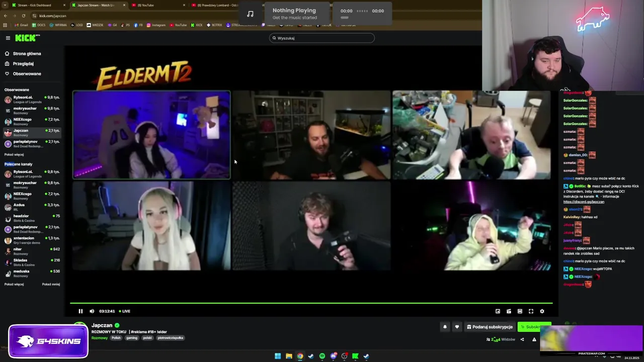Open recommended channel meduska
This screenshot has height=362, width=644.
32,273
